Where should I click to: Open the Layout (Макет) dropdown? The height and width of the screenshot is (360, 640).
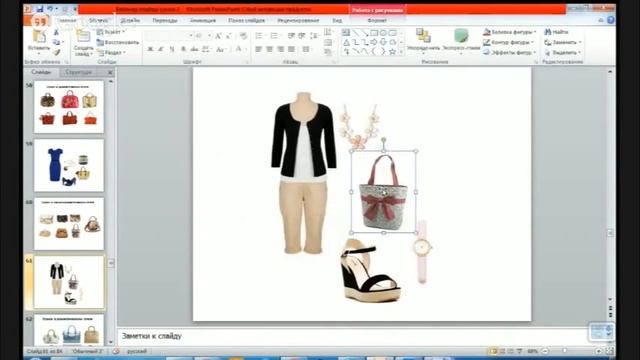[111, 32]
